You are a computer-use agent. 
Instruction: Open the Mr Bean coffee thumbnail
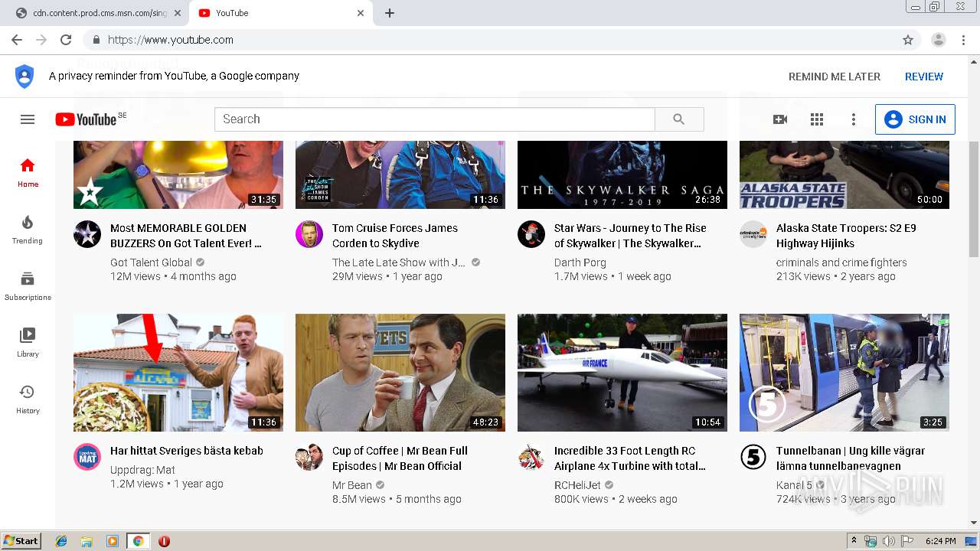pos(400,373)
